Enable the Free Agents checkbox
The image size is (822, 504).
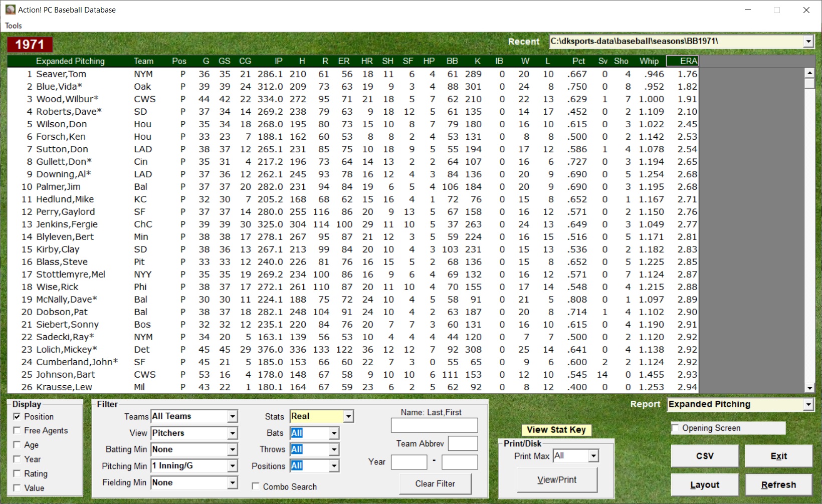[x=17, y=430]
